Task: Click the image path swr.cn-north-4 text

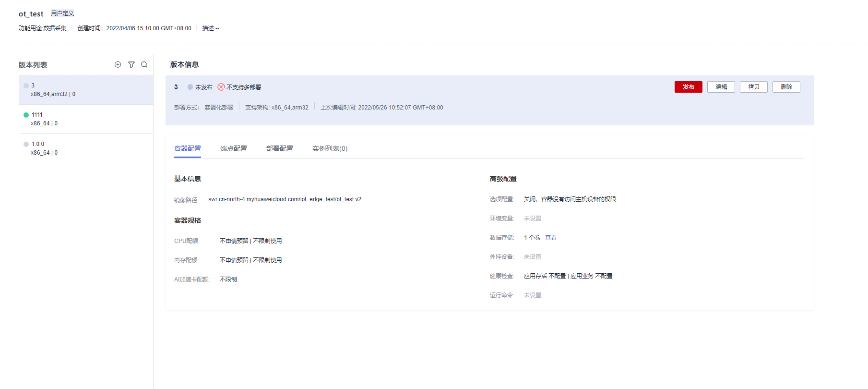Action: pos(285,199)
